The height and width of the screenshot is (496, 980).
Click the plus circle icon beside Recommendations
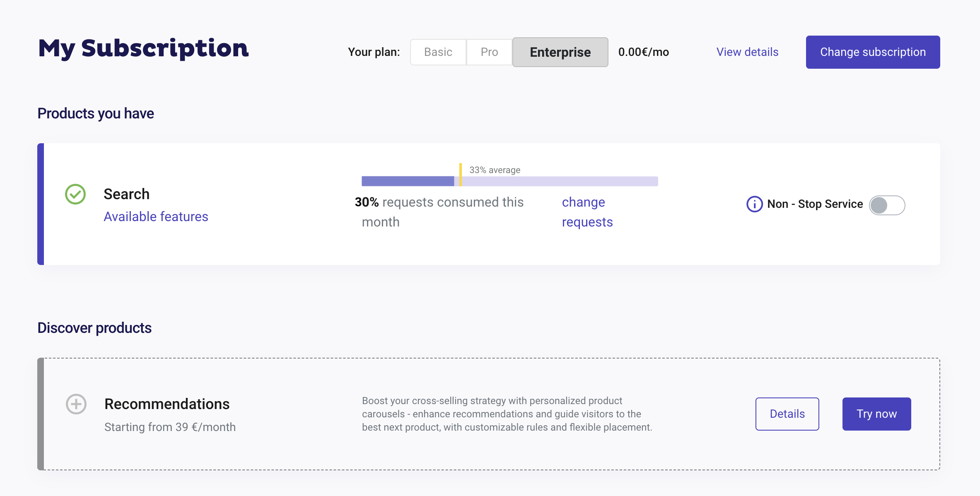click(x=76, y=404)
